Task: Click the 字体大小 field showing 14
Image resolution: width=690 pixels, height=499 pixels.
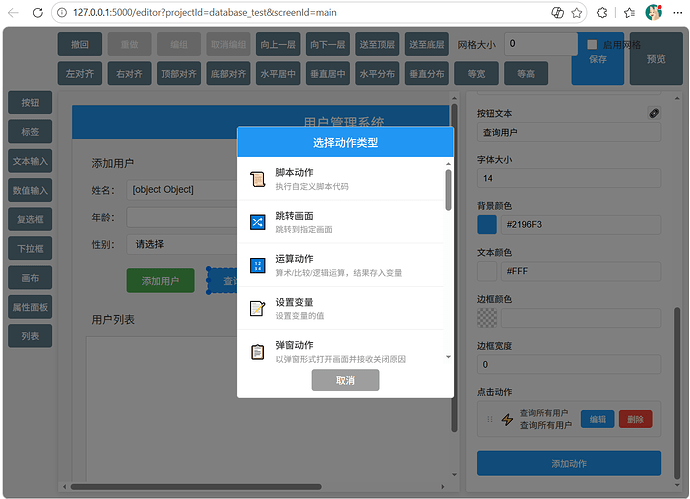Action: pyautogui.click(x=569, y=178)
